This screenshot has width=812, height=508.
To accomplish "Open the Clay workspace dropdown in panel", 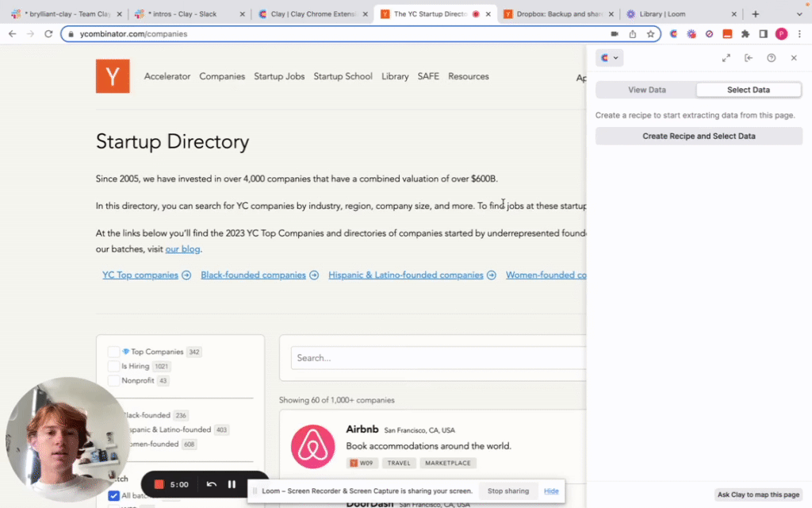I will 609,58.
